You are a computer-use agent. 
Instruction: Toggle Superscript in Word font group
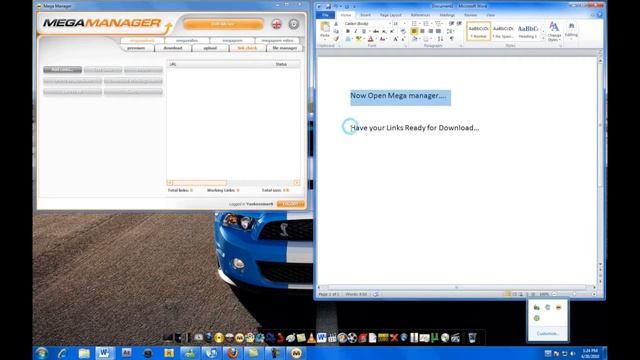tap(392, 31)
